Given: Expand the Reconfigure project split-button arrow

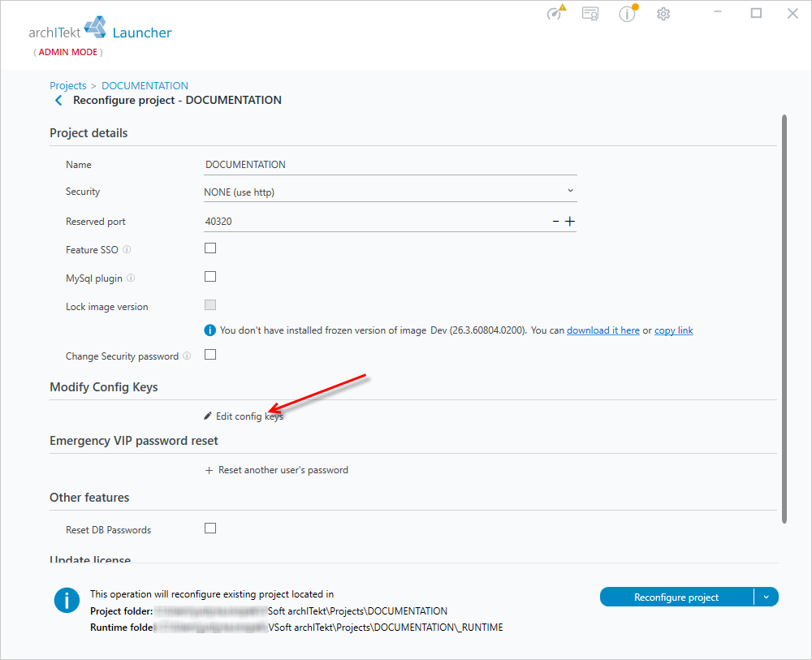Looking at the screenshot, I should click(767, 597).
